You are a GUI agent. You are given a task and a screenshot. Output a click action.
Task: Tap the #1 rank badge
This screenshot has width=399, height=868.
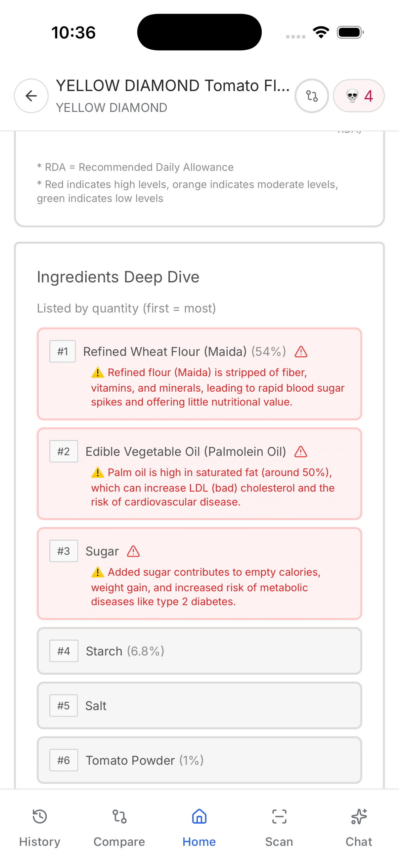point(63,352)
